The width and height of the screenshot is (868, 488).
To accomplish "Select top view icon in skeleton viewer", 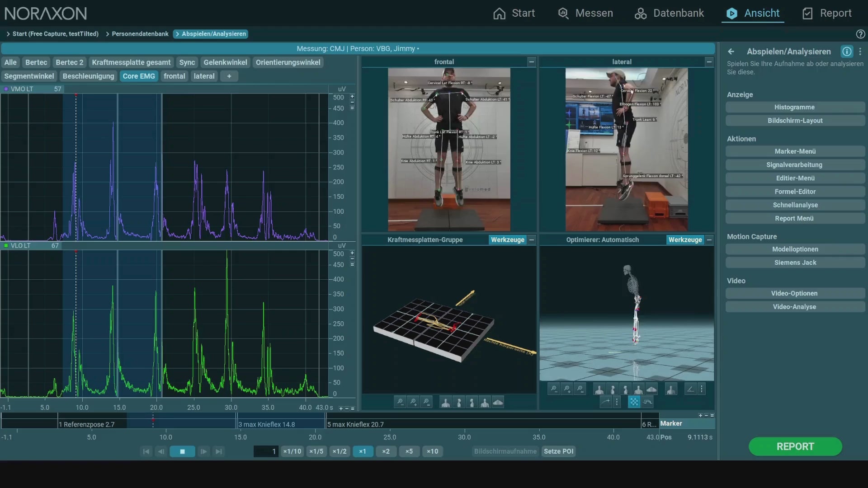I will [x=651, y=389].
